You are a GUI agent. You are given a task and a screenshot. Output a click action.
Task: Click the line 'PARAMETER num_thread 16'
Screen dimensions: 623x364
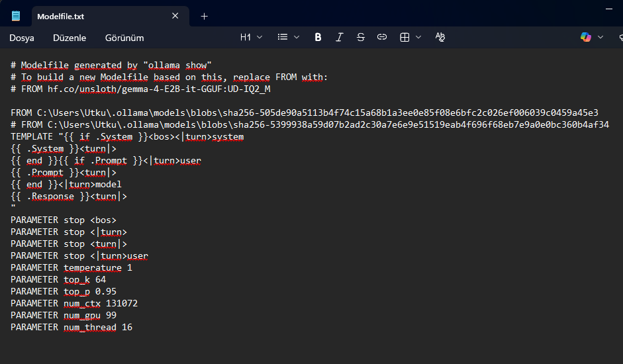tap(72, 328)
